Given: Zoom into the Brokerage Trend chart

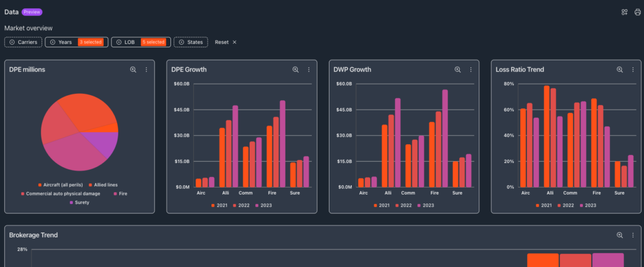Looking at the screenshot, I should [619, 235].
